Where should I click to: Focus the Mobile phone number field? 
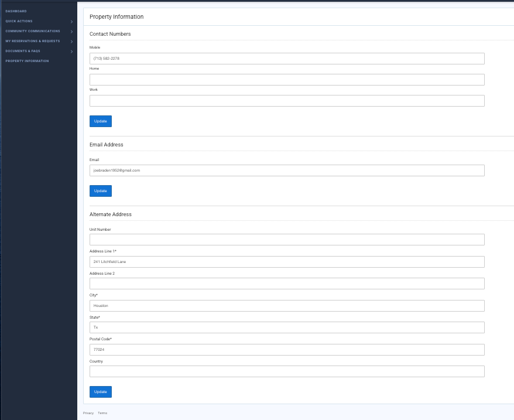(287, 59)
